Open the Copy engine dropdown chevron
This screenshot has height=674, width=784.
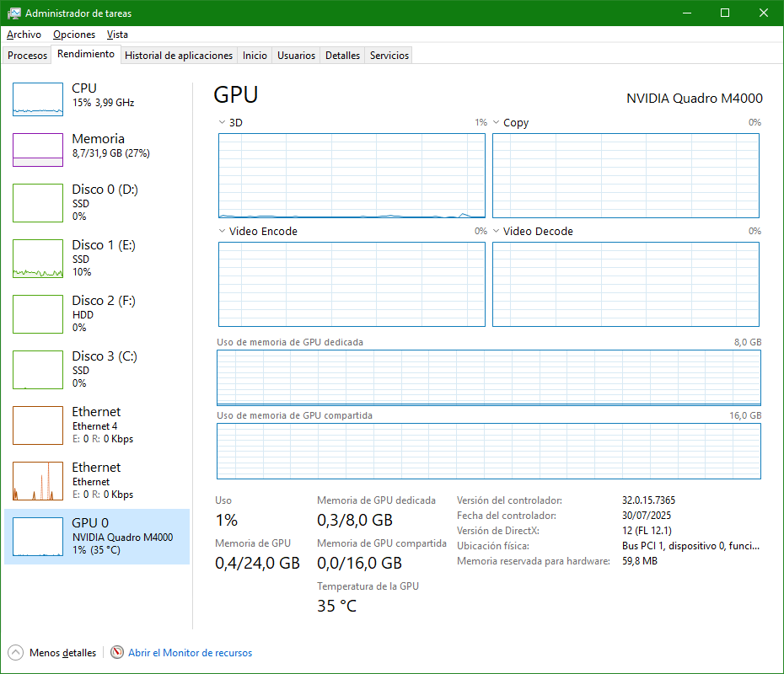pos(496,122)
